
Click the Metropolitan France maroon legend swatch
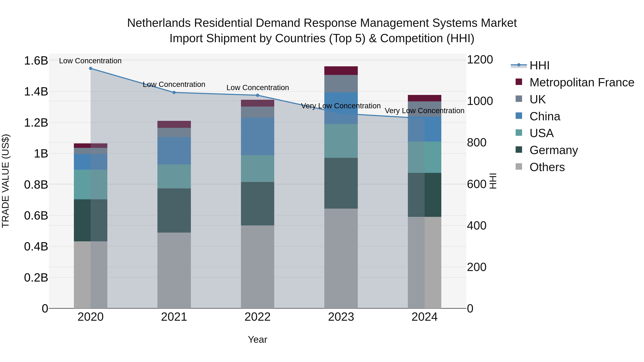[x=519, y=82]
